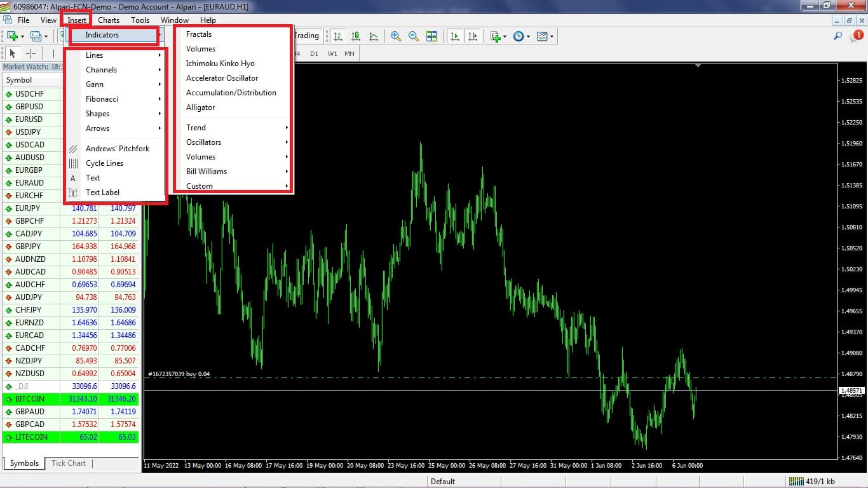Choose Accelerator Oscillator indicator
The image size is (868, 488).
coord(222,78)
